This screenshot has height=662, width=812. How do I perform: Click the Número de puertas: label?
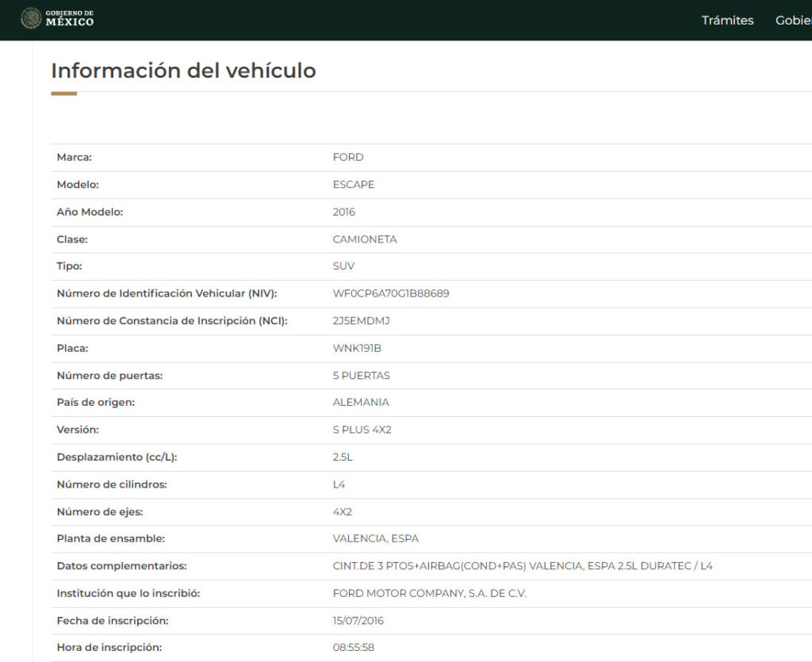coord(109,376)
